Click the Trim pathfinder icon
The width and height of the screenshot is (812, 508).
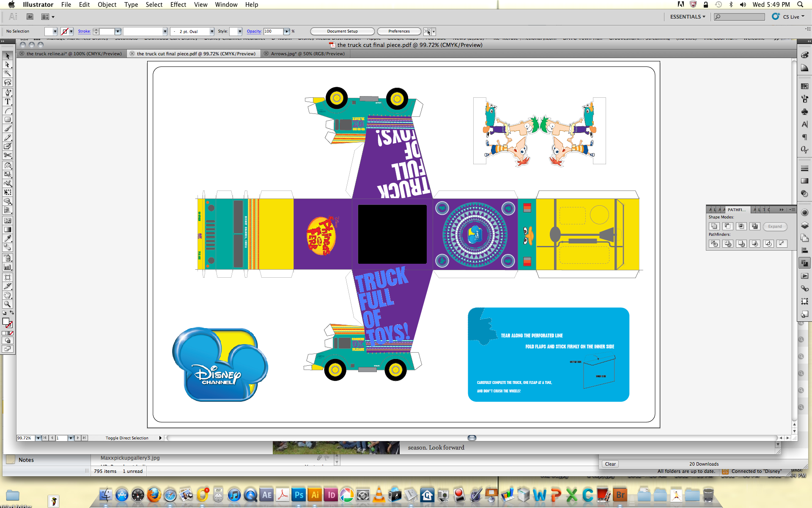tap(728, 244)
